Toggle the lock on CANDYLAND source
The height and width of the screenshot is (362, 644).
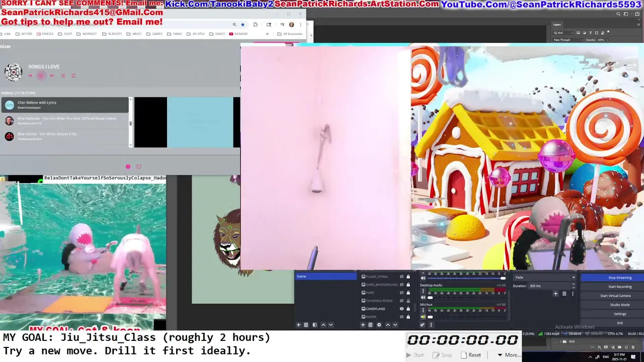coord(408,309)
